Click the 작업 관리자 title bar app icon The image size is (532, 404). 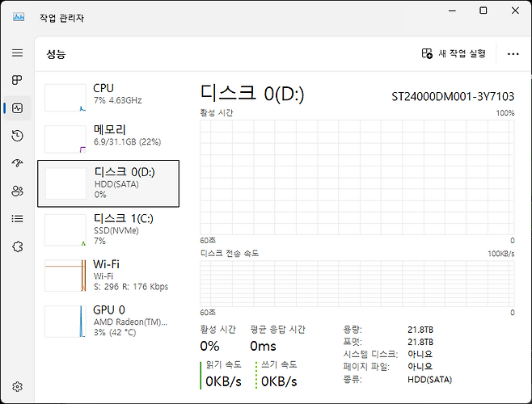click(19, 17)
